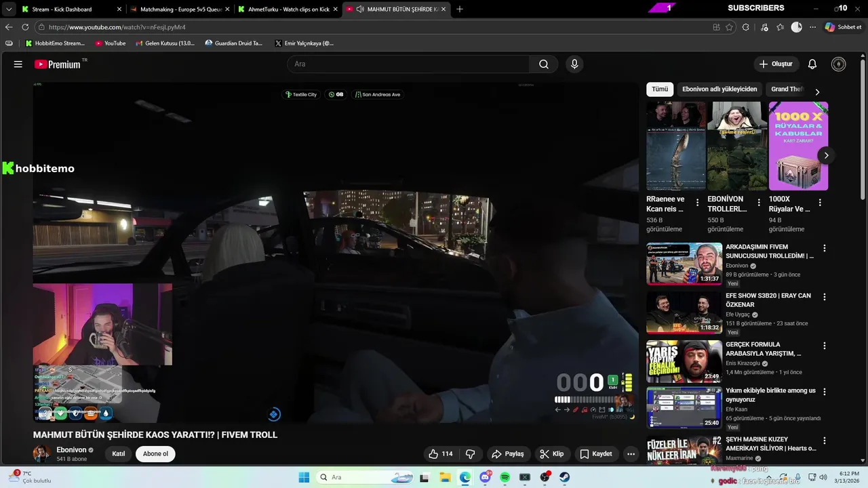Advance shorts shelf with right arrow
This screenshot has height=488, width=868.
826,155
